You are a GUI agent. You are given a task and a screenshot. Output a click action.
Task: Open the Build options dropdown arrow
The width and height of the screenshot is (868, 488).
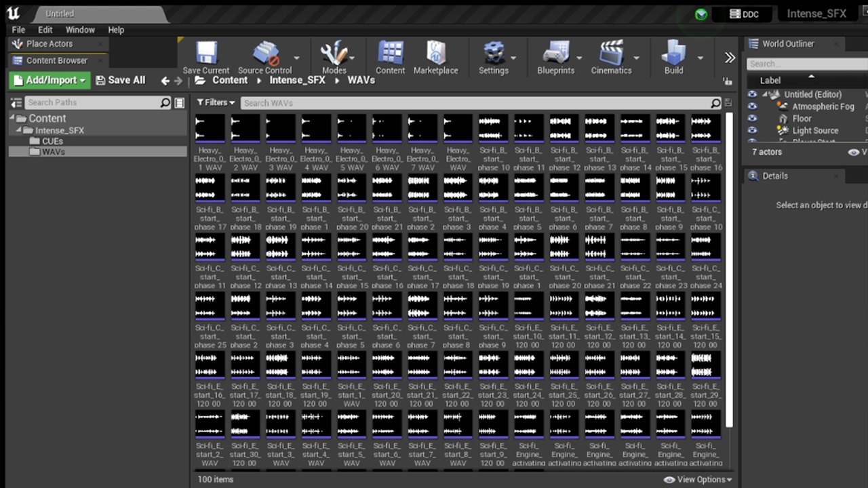[x=701, y=58]
